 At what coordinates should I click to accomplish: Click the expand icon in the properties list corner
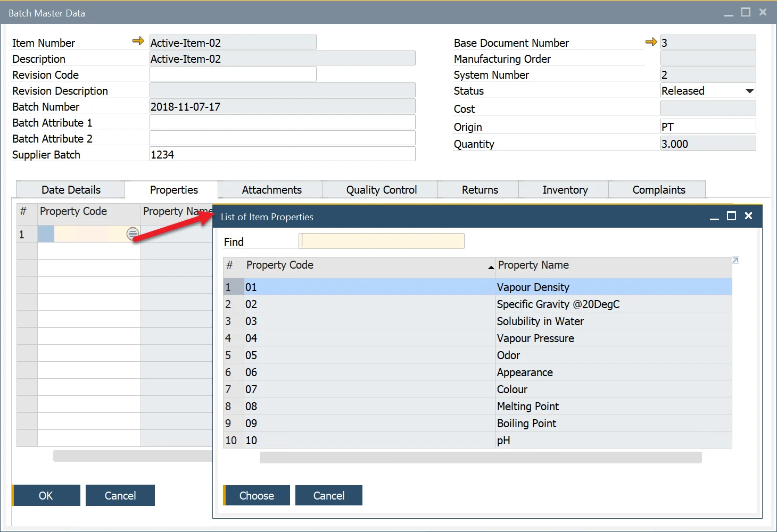735,260
